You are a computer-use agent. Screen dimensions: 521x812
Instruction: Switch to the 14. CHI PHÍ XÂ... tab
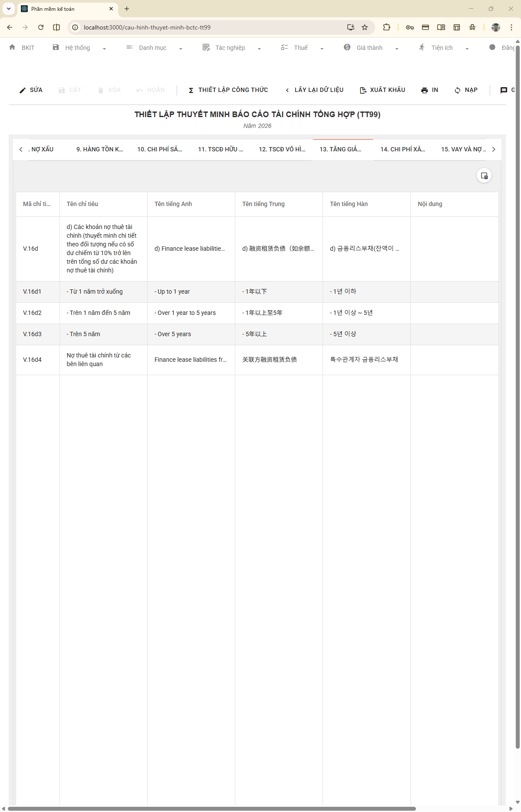click(403, 149)
